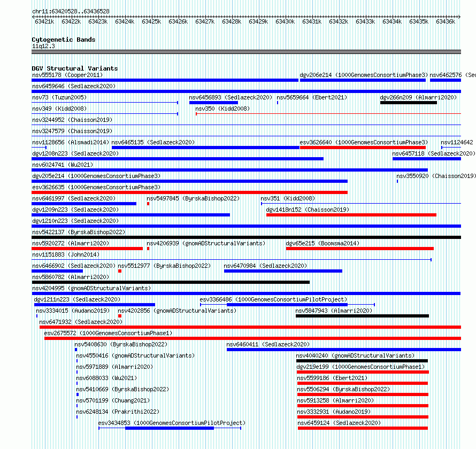Open the nsv6459646 (Sedlazeck2020) variant label
This screenshot has width=476, height=449.
point(74,86)
